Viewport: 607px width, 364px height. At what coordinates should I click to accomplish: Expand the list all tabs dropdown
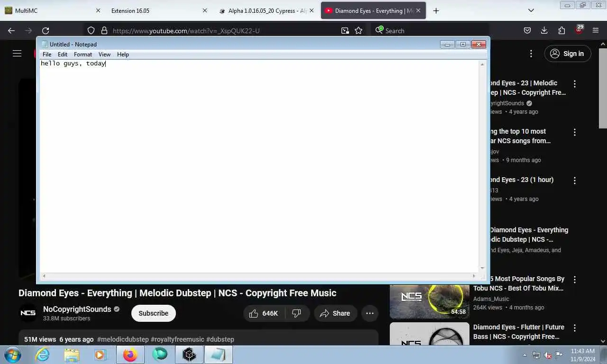[531, 10]
